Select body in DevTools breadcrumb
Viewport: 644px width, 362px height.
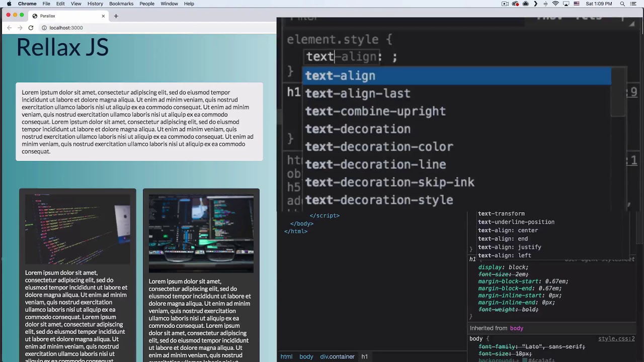[306, 356]
